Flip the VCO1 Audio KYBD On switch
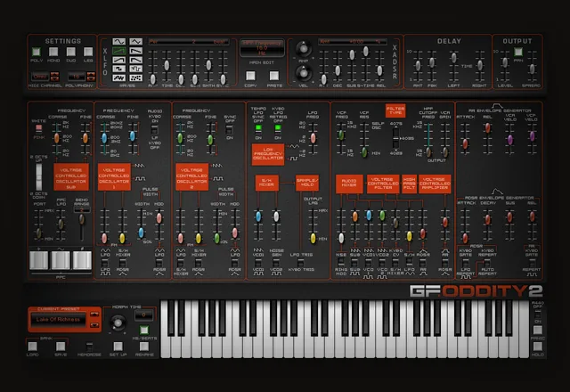Image resolution: width=570 pixels, height=392 pixels. (154, 130)
